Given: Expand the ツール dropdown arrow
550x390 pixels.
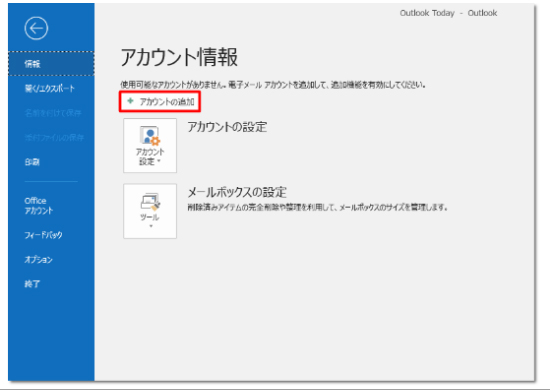Looking at the screenshot, I should tap(151, 226).
